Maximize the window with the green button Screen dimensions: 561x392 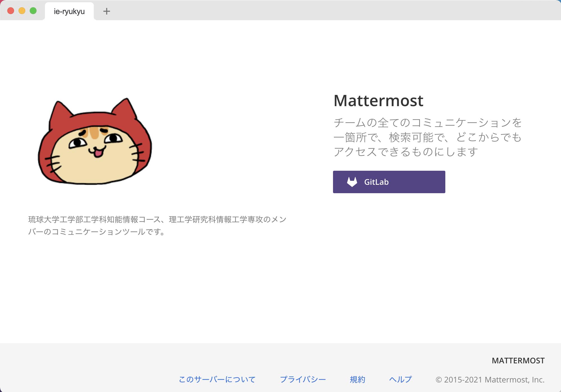(x=33, y=11)
